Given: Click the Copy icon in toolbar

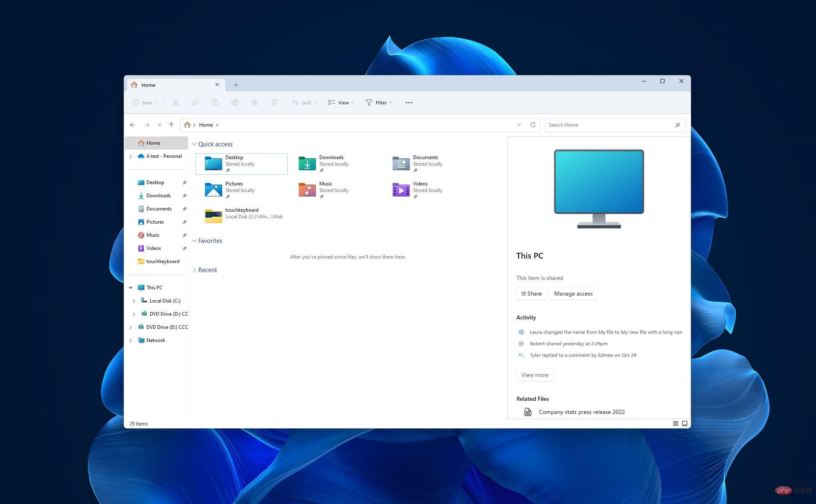Looking at the screenshot, I should [x=195, y=102].
